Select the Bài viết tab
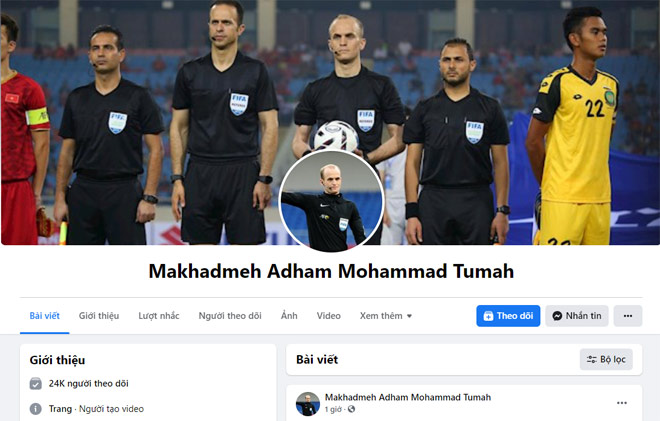Screen dimensions: 660x421 (45, 316)
